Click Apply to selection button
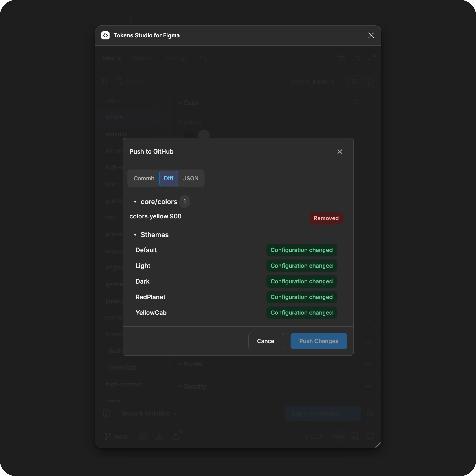The image size is (476, 476). 316,413
